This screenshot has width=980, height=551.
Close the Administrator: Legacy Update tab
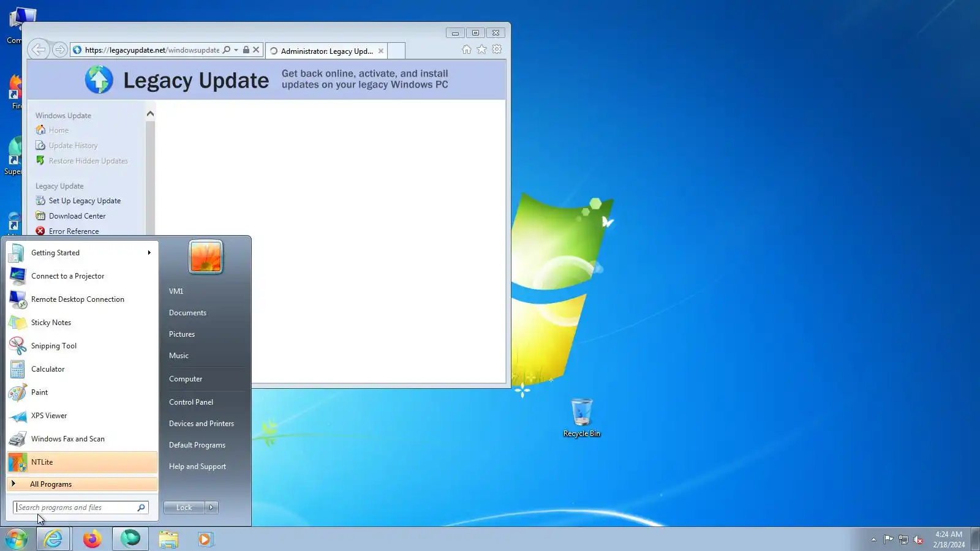(381, 51)
